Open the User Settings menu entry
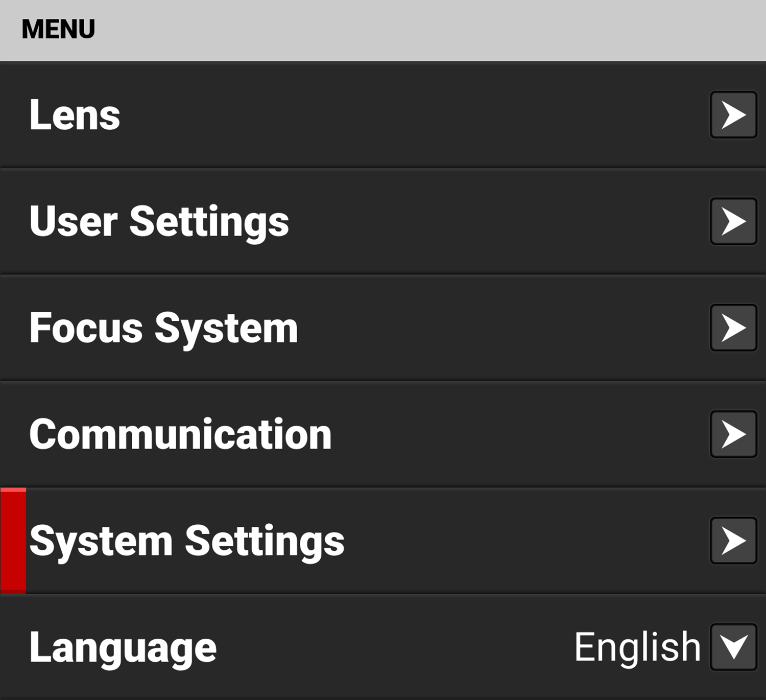This screenshot has height=700, width=766. [x=159, y=222]
